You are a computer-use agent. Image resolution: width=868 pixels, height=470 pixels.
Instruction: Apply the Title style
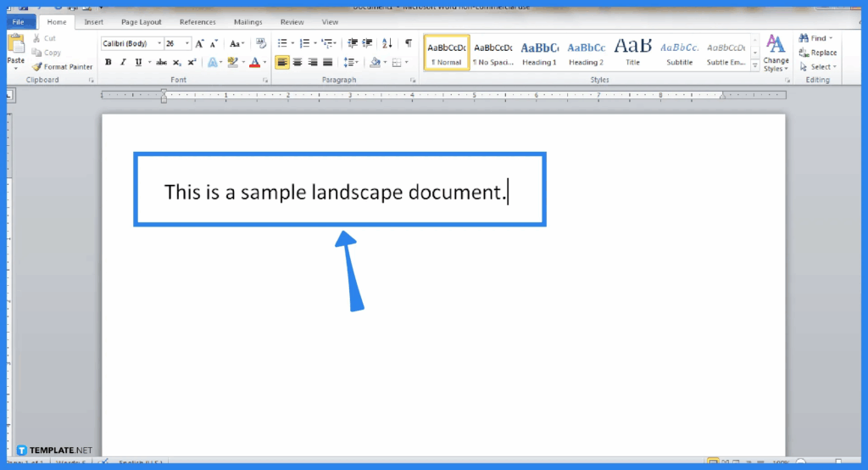pyautogui.click(x=632, y=53)
